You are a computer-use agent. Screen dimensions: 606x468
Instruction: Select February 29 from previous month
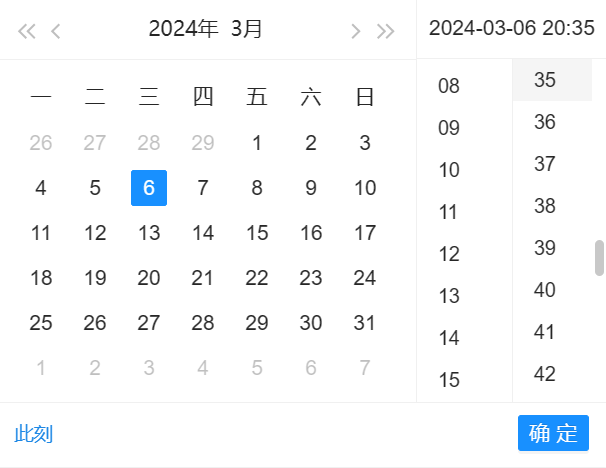203,143
